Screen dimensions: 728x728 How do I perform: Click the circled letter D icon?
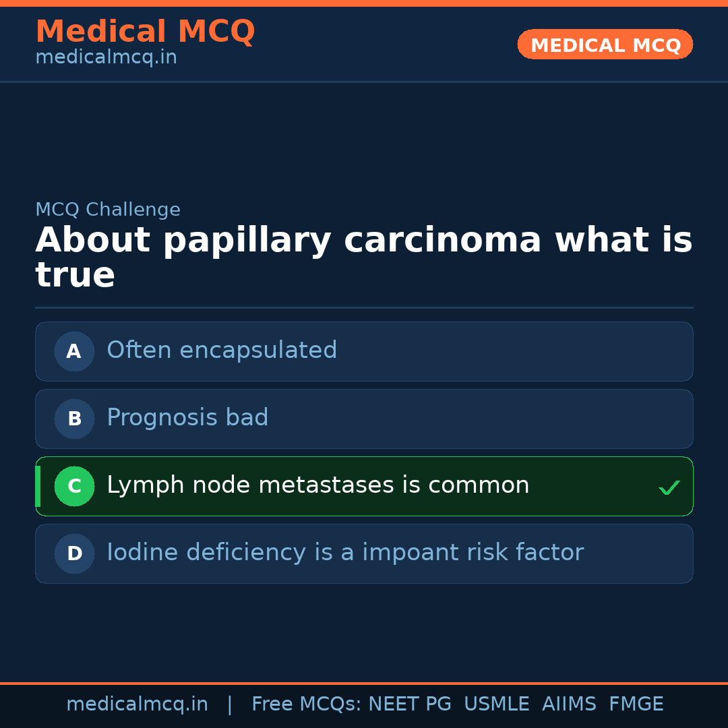[74, 553]
